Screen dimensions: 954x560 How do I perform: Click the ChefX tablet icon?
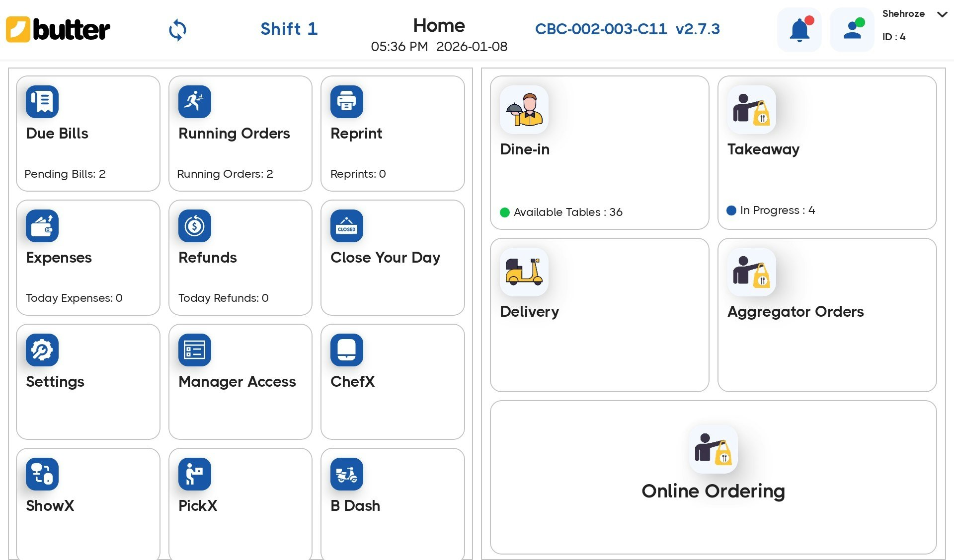click(x=346, y=350)
